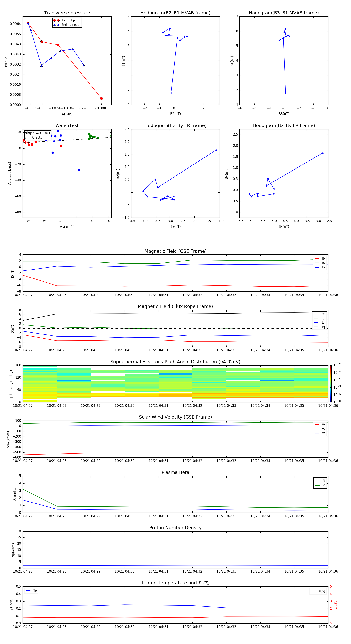Click the plasma beta β legend entry in green

click(x=320, y=486)
